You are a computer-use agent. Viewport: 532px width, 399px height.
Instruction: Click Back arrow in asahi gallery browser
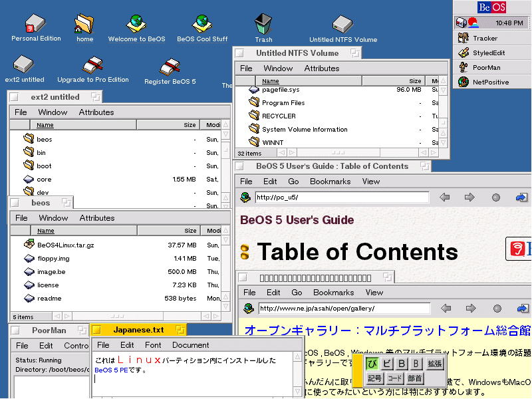pyautogui.click(x=446, y=308)
